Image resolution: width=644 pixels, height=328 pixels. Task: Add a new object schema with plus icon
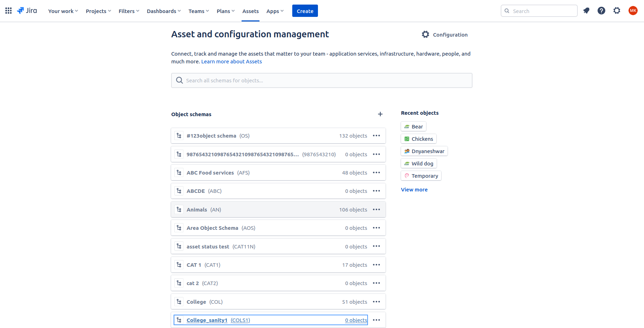point(380,114)
